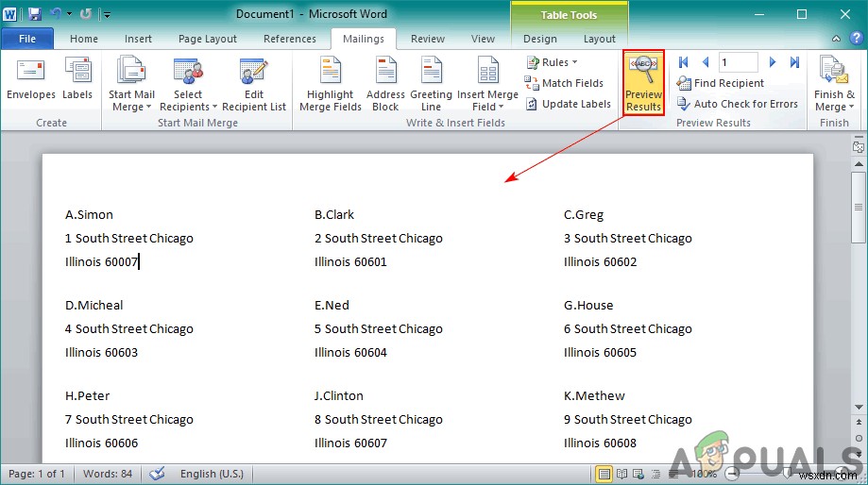Click the vertical scrollbar thumb
The width and height of the screenshot is (868, 485).
859,208
